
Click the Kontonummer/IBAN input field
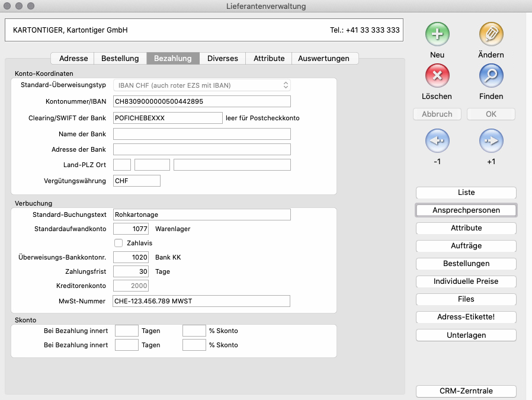pos(201,101)
